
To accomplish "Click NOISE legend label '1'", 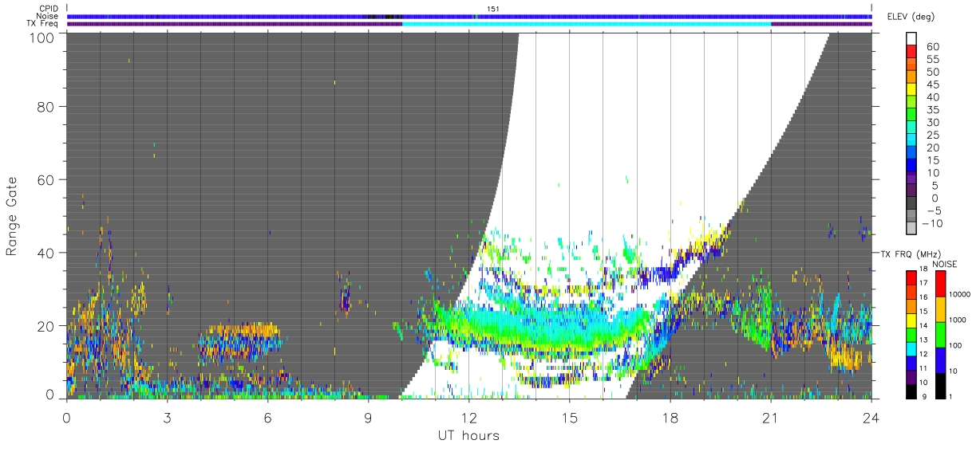I will click(950, 396).
